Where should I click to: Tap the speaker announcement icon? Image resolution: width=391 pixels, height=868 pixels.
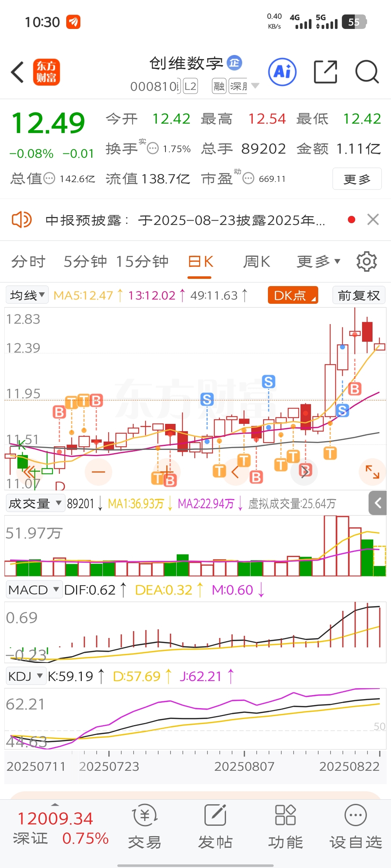(22, 220)
